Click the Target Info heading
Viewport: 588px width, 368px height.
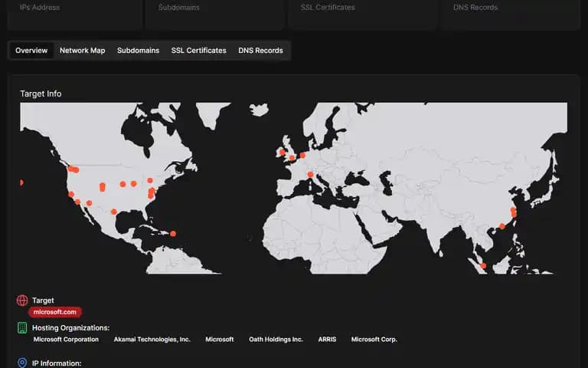pyautogui.click(x=41, y=94)
